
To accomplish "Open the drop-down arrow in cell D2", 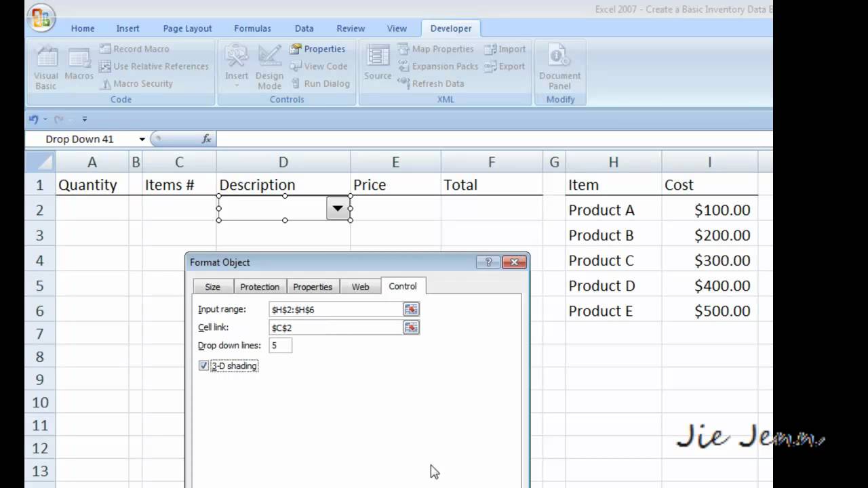I will tap(337, 209).
